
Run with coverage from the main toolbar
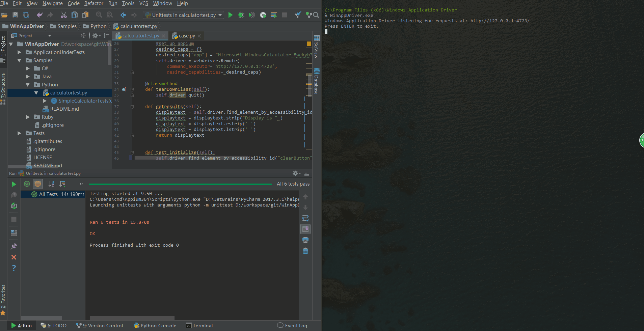[x=252, y=15]
